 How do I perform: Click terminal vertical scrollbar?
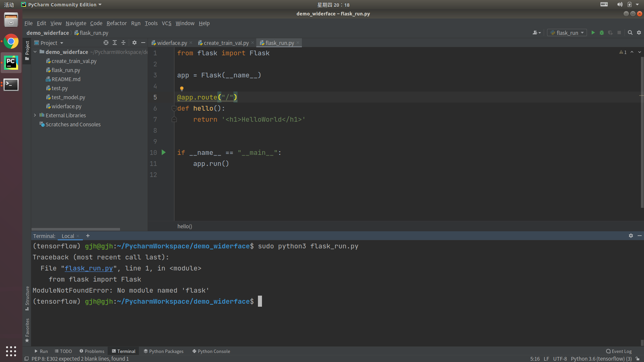[x=642, y=343]
